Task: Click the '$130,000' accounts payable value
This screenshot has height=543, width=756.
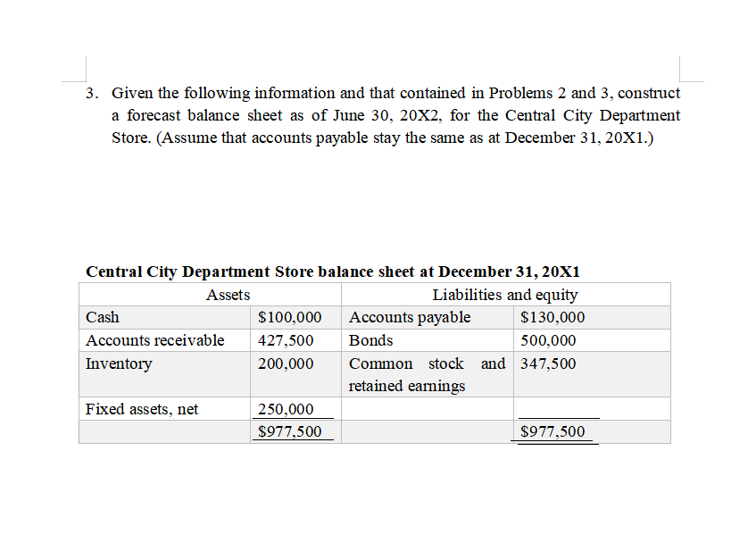Action: [553, 317]
